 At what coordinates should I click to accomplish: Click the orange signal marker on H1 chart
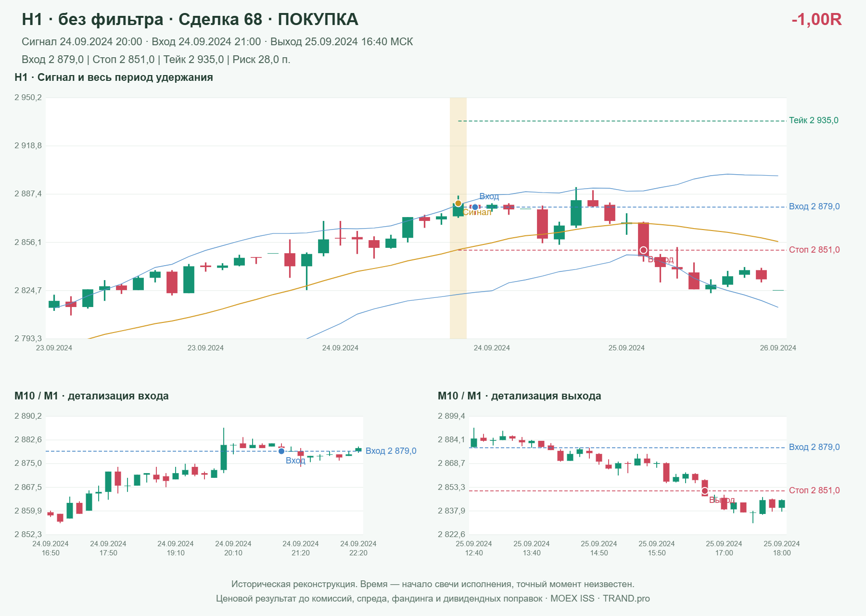(x=458, y=204)
